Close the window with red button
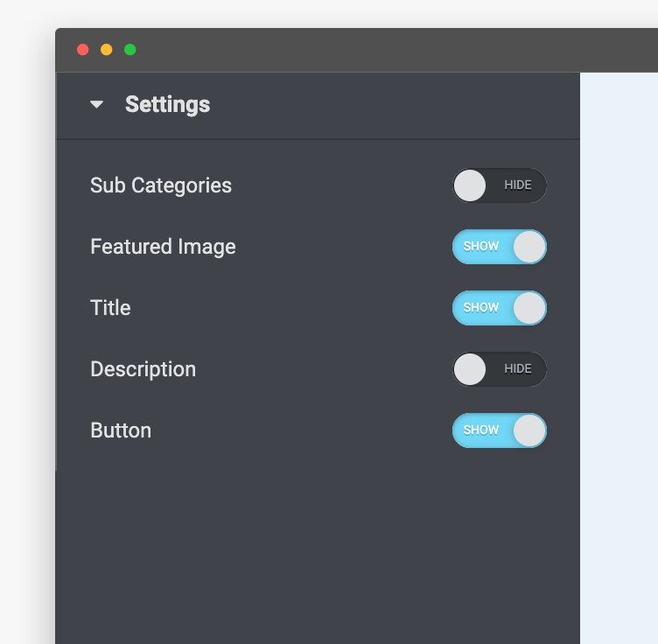 pyautogui.click(x=83, y=50)
